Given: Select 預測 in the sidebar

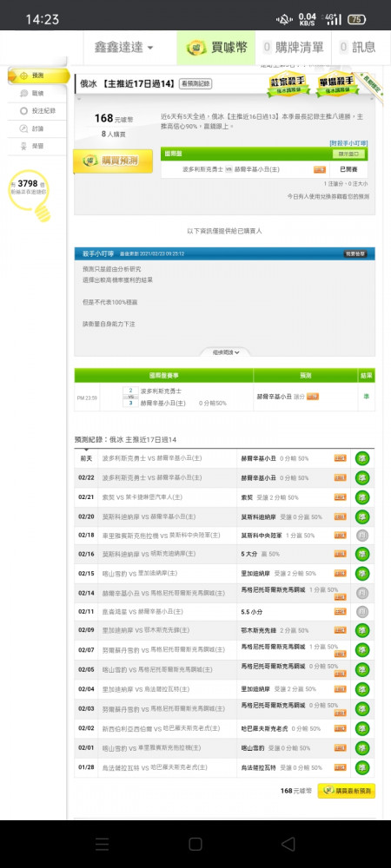Looking at the screenshot, I should pyautogui.click(x=38, y=76).
